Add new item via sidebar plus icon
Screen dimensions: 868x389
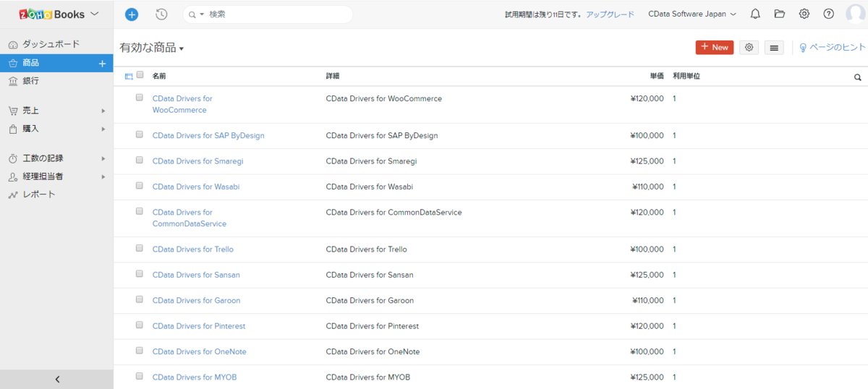click(x=102, y=64)
